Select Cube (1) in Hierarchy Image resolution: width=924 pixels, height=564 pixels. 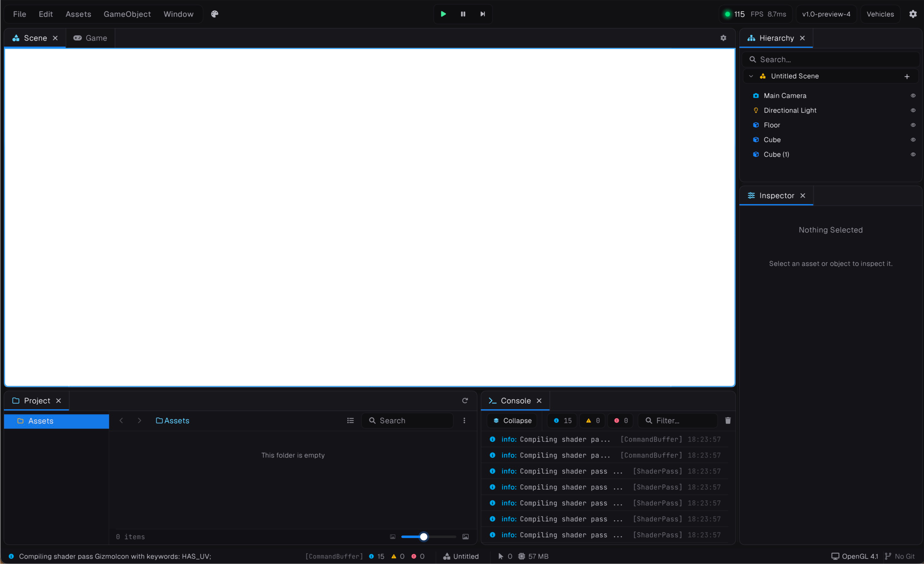point(830,154)
